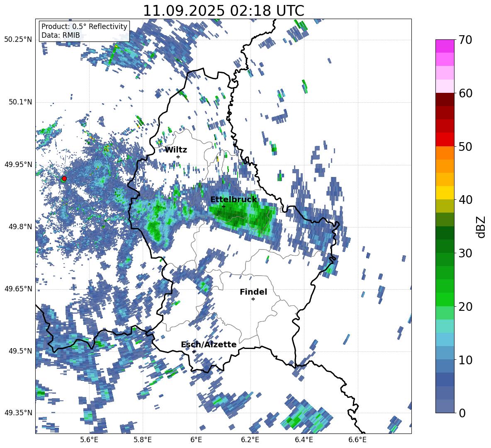491x448 pixels.
Task: Pick the yellow colorbar swatch above 40
Action: pos(445,193)
